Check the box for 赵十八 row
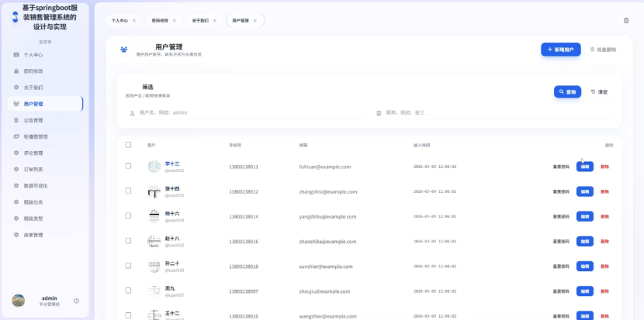 point(128,241)
